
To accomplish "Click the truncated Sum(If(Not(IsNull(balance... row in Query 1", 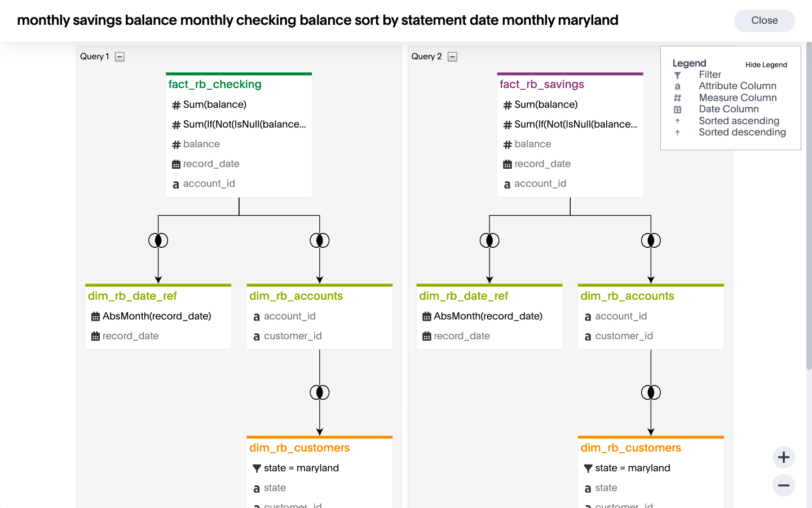I will coord(244,124).
